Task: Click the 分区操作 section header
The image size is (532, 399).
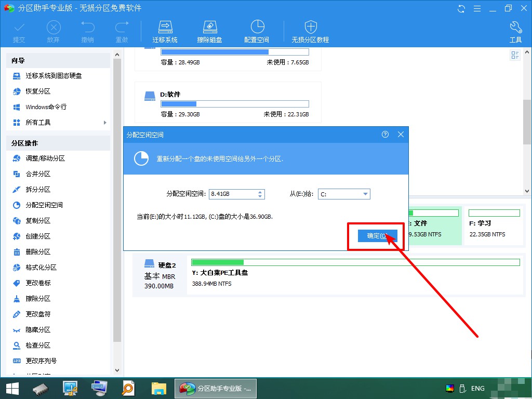Action: tap(58, 143)
